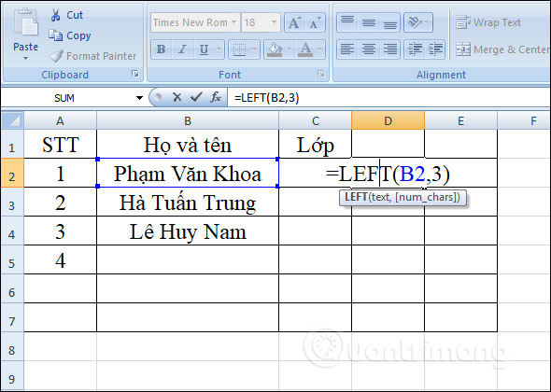This screenshot has height=392, width=551.
Task: Click the LEFT function name in tooltip
Action: pos(356,197)
